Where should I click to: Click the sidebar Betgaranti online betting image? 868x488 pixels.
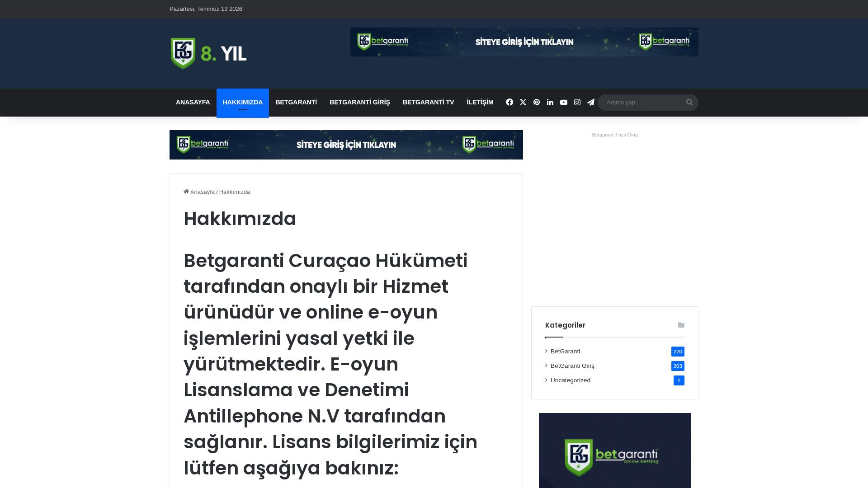click(x=615, y=450)
